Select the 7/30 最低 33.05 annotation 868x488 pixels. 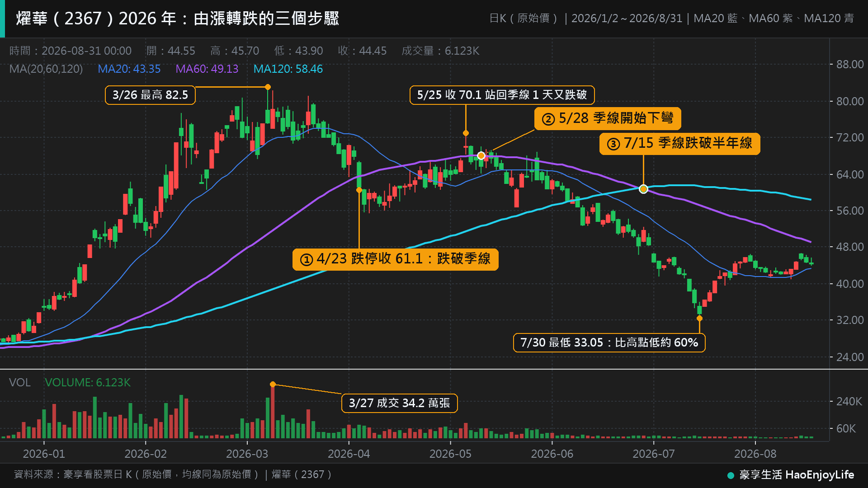pyautogui.click(x=609, y=343)
